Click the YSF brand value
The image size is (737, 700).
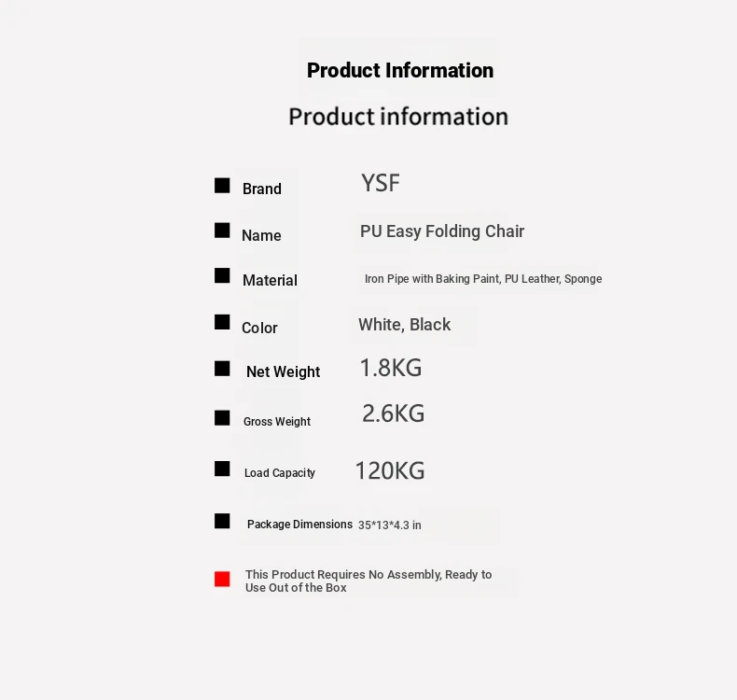[x=381, y=183]
